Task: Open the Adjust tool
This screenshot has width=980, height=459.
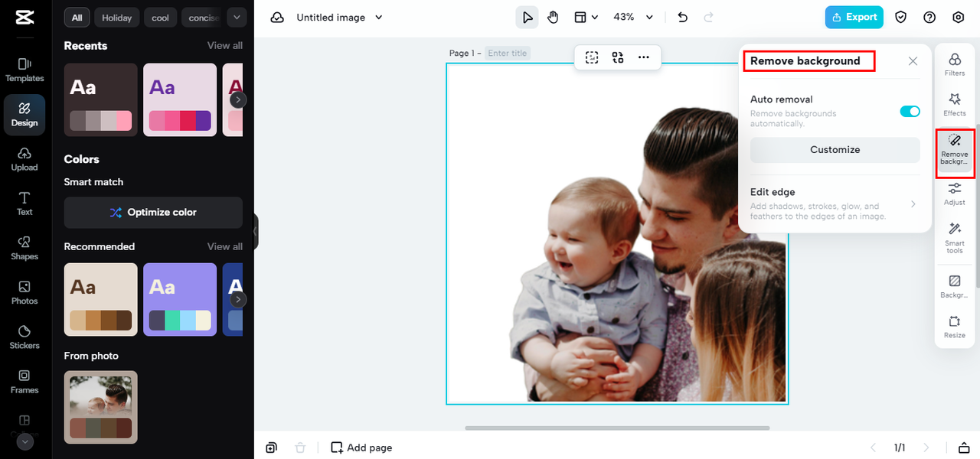Action: 955,194
